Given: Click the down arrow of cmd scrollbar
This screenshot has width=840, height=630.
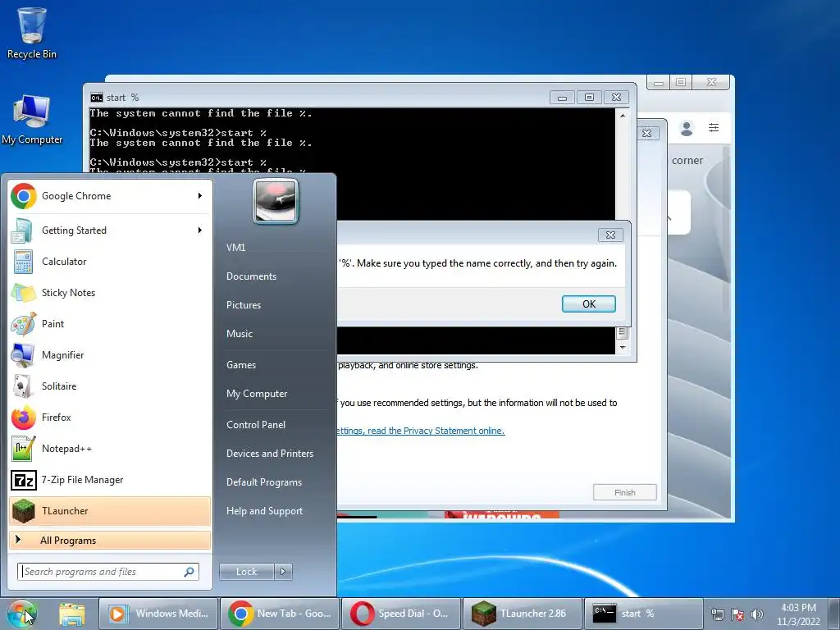Looking at the screenshot, I should pos(623,347).
